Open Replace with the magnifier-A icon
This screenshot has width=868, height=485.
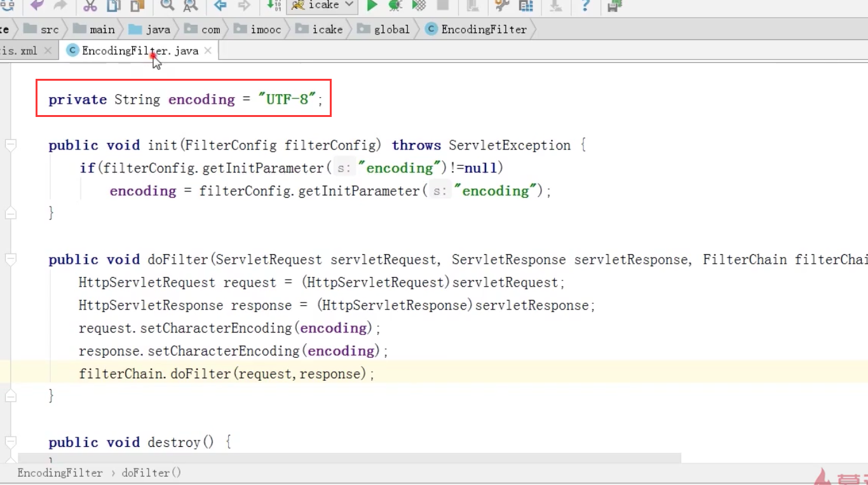190,6
